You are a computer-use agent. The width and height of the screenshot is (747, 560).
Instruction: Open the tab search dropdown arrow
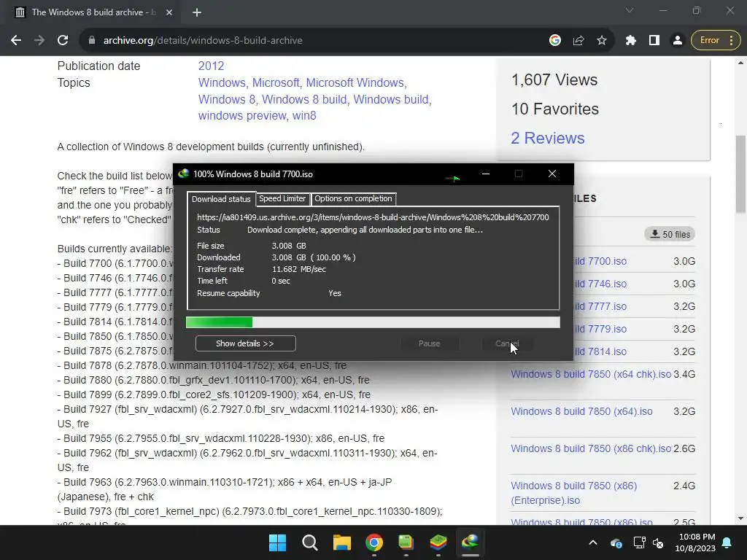(x=630, y=10)
